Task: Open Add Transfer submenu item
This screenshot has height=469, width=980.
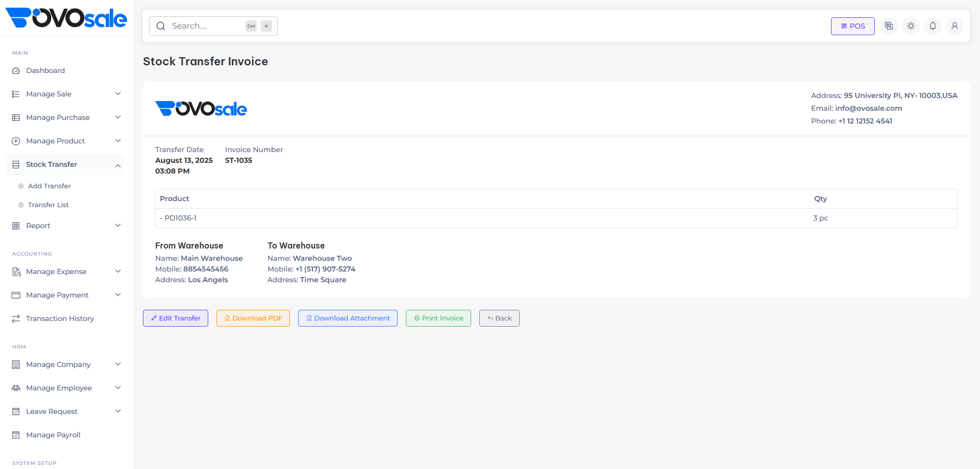Action: [49, 186]
